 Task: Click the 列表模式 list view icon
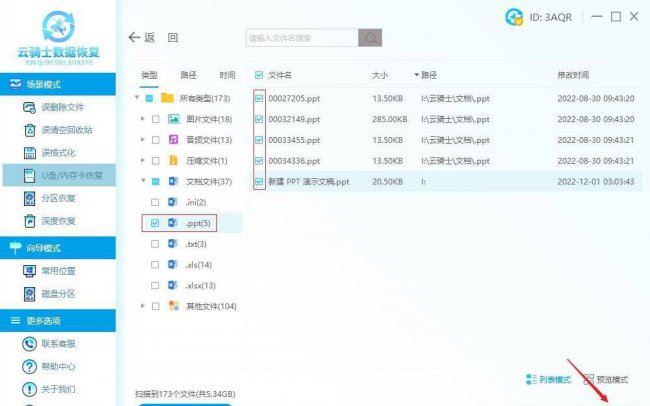pyautogui.click(x=531, y=379)
